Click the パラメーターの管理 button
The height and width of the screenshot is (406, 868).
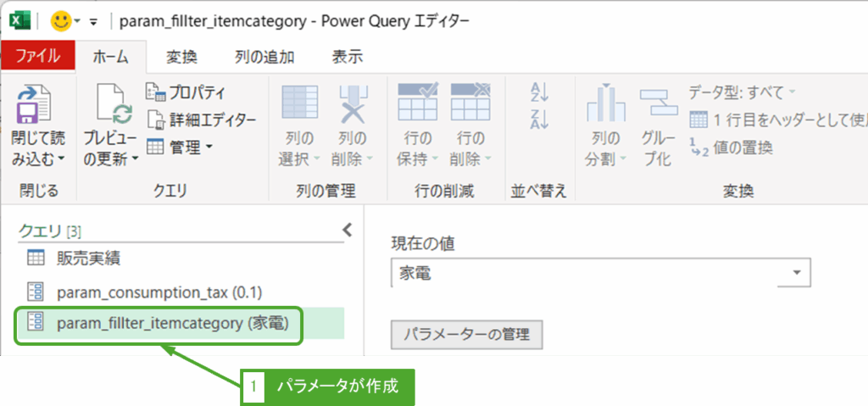[x=466, y=335]
